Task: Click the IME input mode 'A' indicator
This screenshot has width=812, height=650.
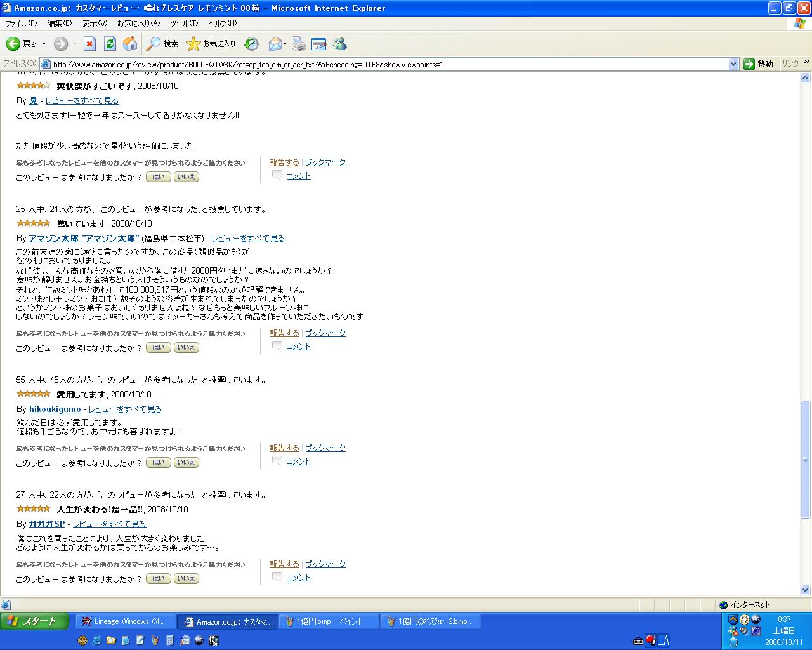Action: pyautogui.click(x=664, y=640)
